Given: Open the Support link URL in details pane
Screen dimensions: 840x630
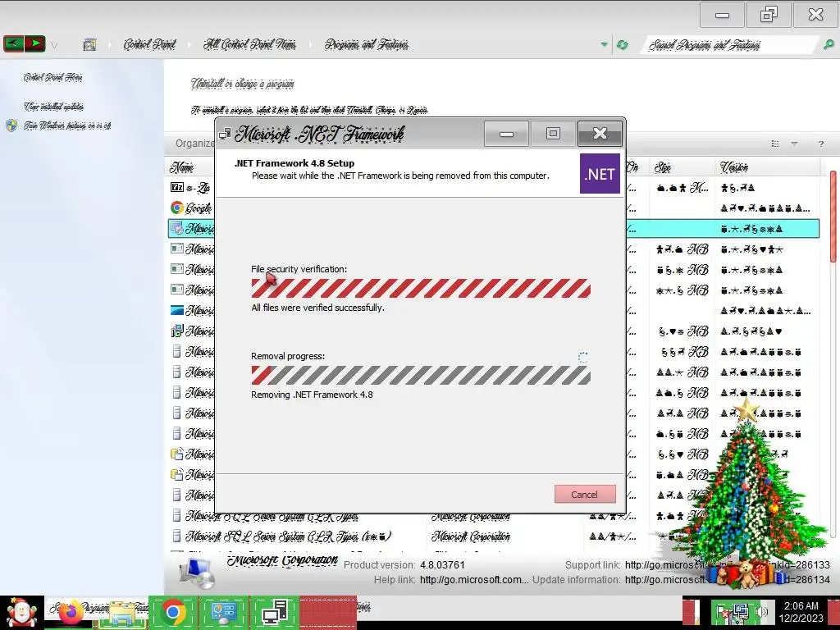Looking at the screenshot, I should pyautogui.click(x=727, y=564).
